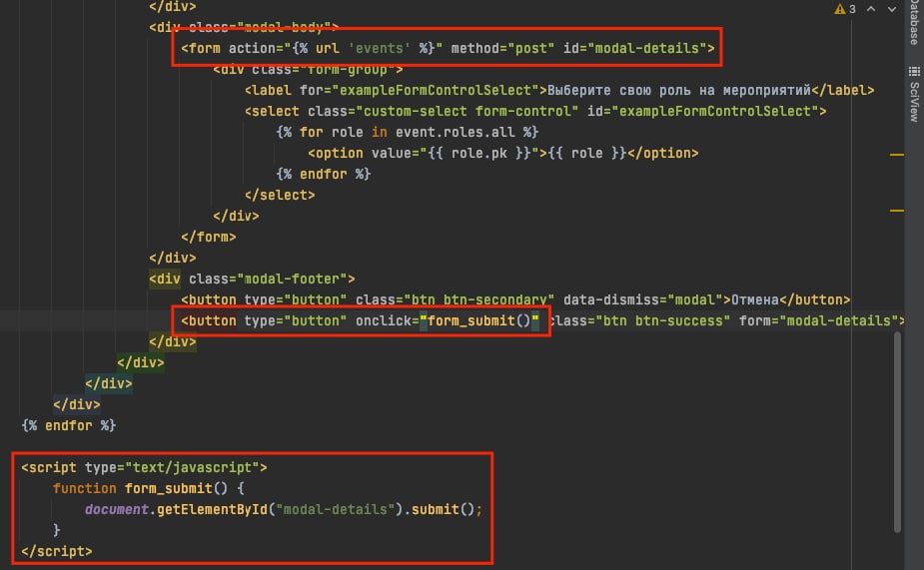Open the SciView side panel tab

(x=914, y=94)
